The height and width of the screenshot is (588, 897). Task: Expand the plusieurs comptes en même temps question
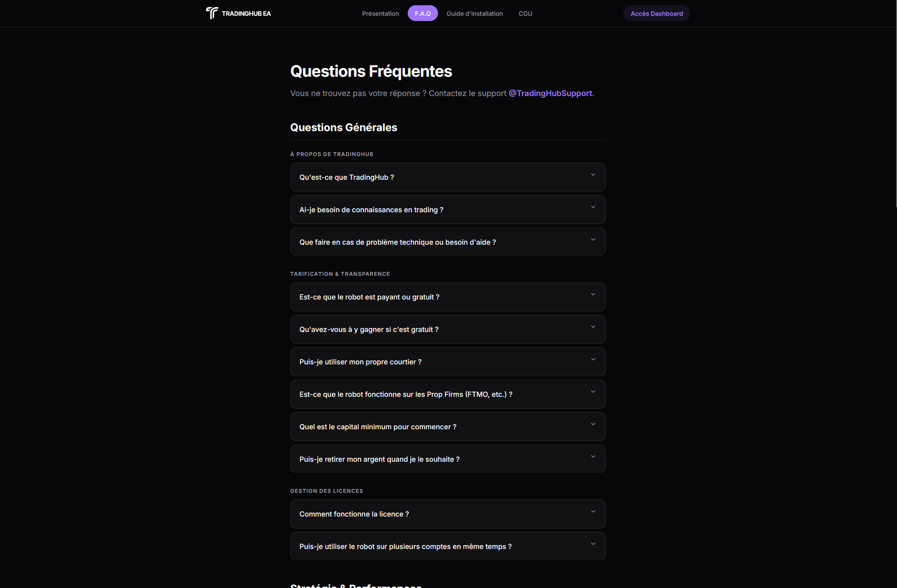click(x=448, y=546)
